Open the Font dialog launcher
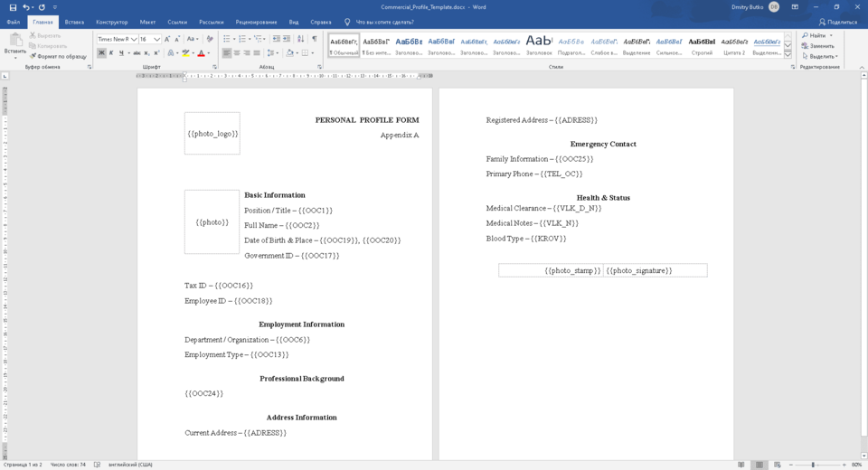Image resolution: width=868 pixels, height=470 pixels. tap(215, 67)
